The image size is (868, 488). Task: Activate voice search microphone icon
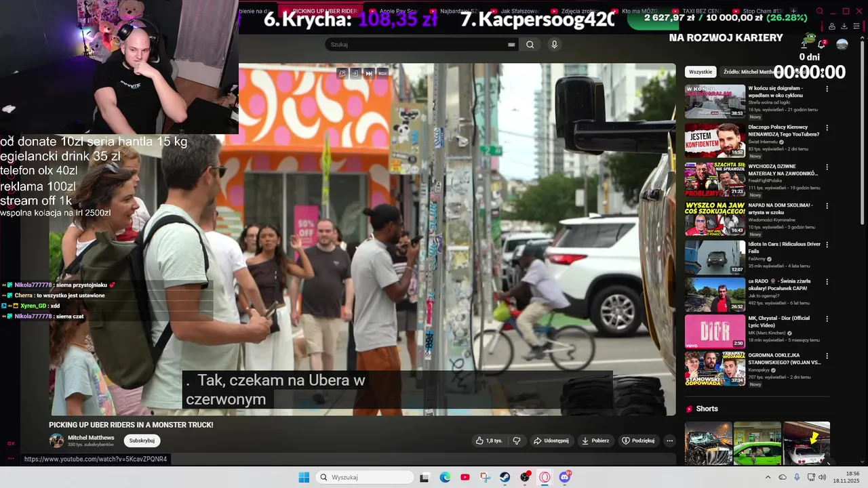click(x=555, y=45)
